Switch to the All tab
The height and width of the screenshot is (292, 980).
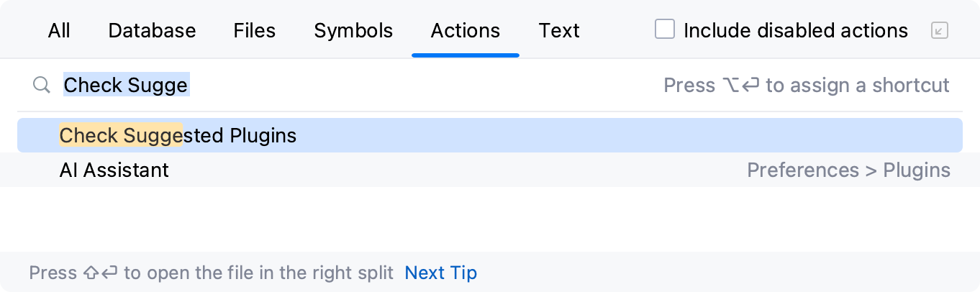tap(59, 31)
